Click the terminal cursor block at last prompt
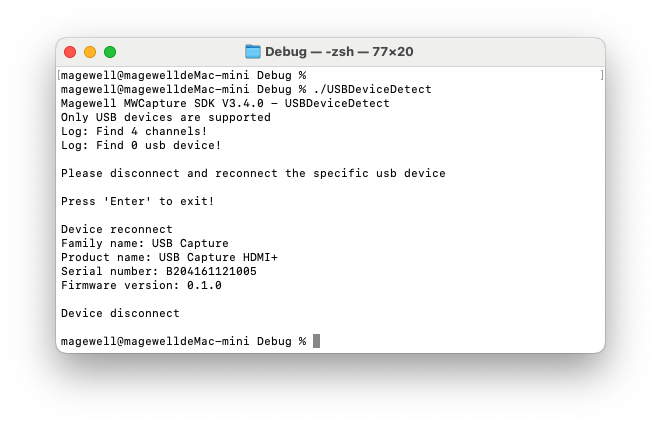 316,341
